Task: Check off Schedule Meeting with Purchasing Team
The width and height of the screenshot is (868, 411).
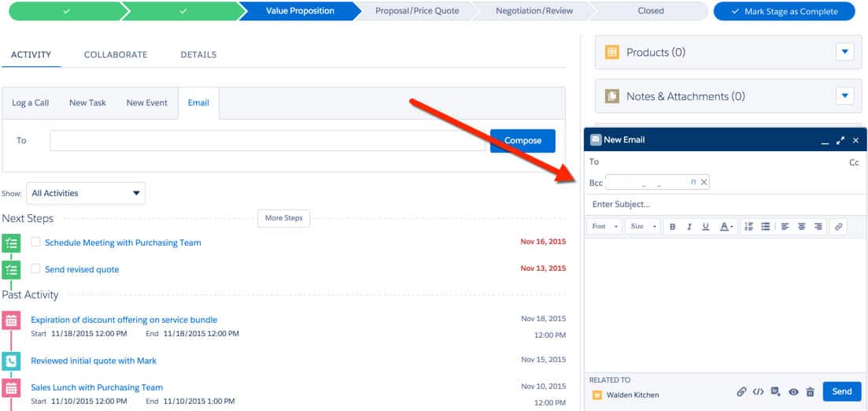Action: [x=35, y=243]
